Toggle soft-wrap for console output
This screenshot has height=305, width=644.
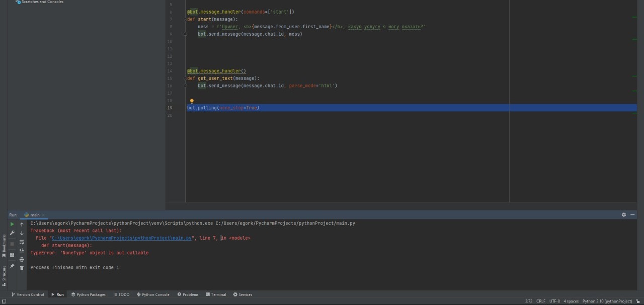pos(22,242)
